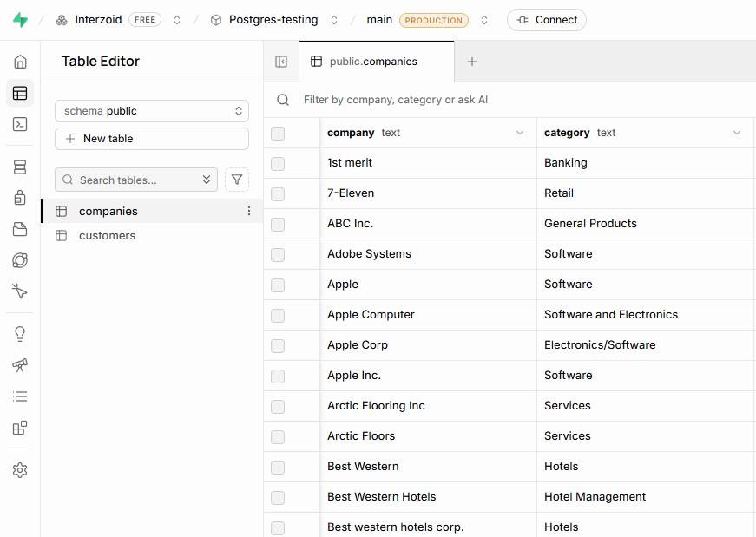Collapse the table list sidebar panel icon
The height and width of the screenshot is (537, 756).
281,62
